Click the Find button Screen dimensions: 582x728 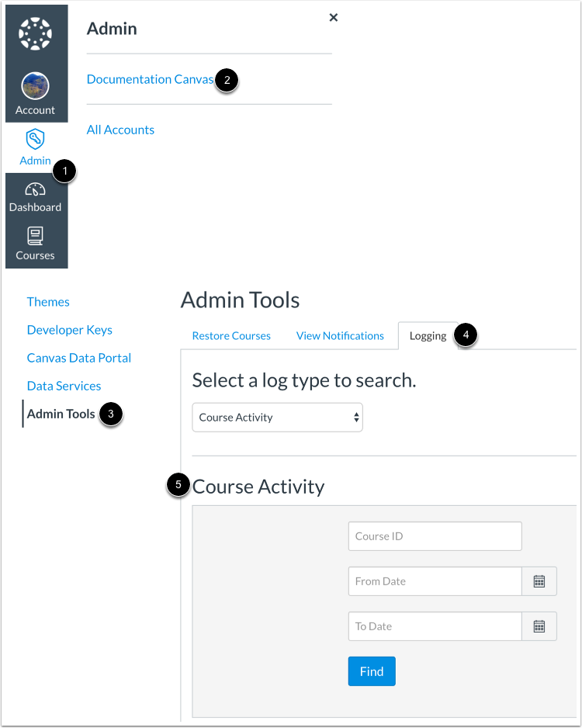pyautogui.click(x=372, y=671)
